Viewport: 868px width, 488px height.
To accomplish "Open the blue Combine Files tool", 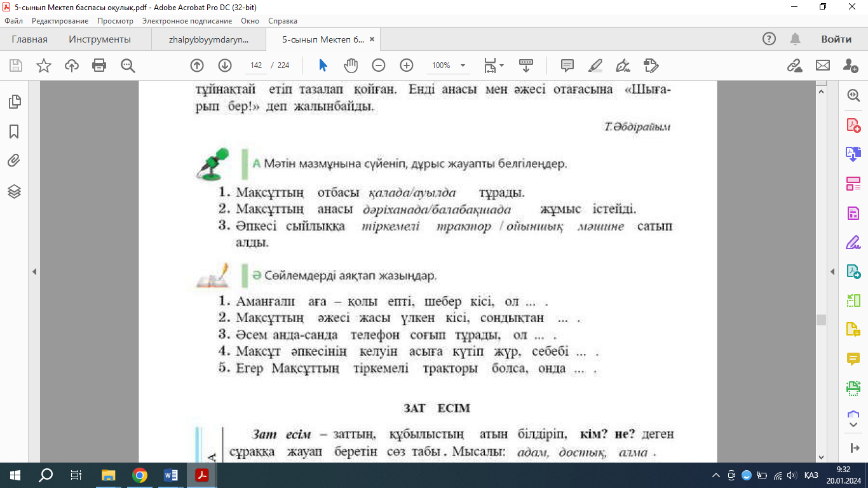I will pos(853,154).
